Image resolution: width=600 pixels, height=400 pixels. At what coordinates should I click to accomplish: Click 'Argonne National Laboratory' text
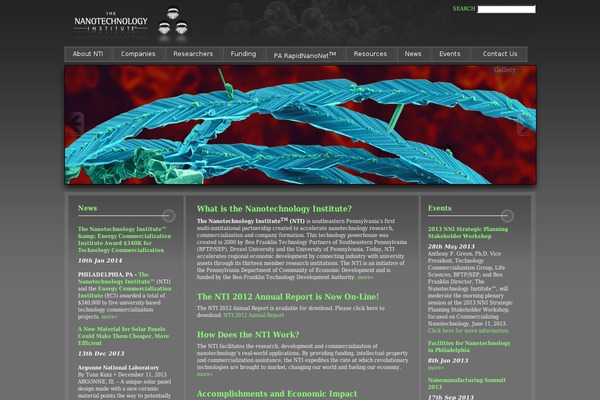pos(118,367)
